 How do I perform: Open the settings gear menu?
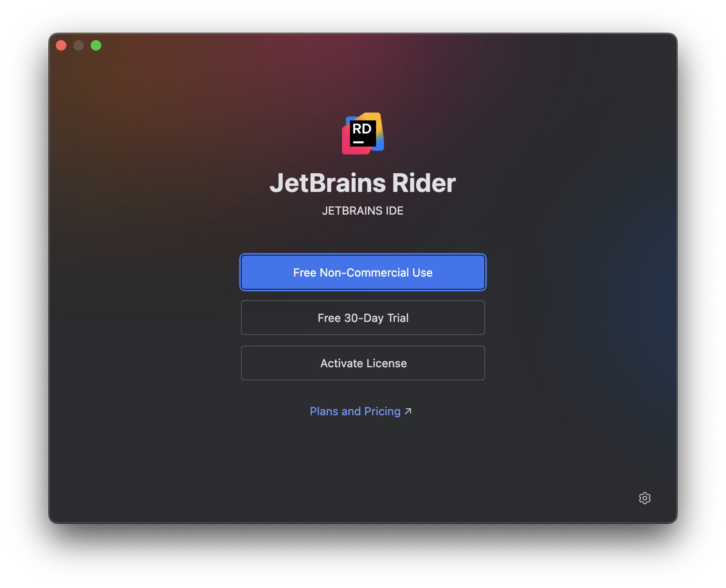(x=644, y=498)
